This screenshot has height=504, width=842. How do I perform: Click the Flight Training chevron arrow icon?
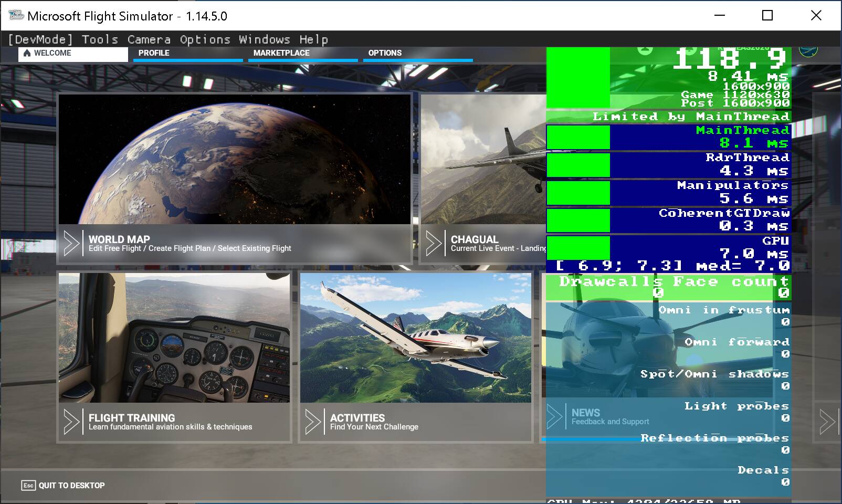(71, 422)
